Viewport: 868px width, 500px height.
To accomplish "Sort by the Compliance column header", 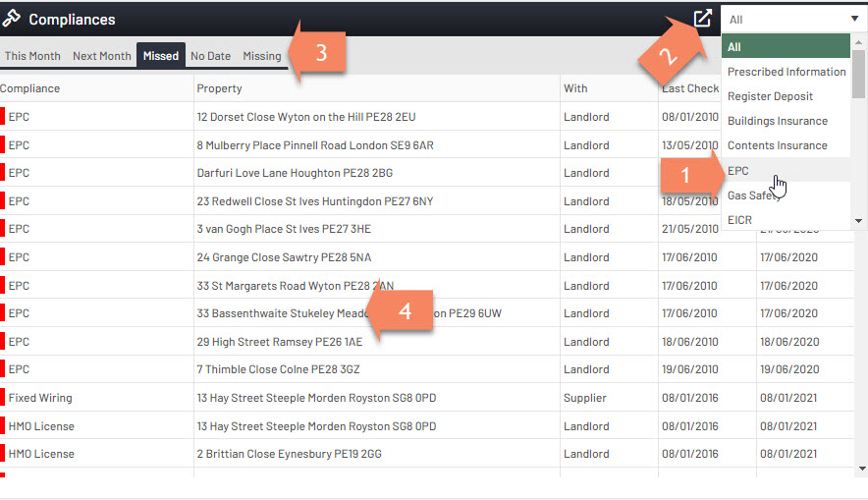I will tap(30, 88).
